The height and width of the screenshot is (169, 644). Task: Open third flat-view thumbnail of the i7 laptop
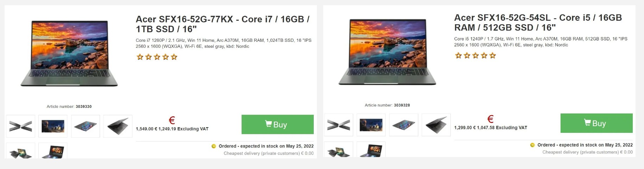pos(86,126)
